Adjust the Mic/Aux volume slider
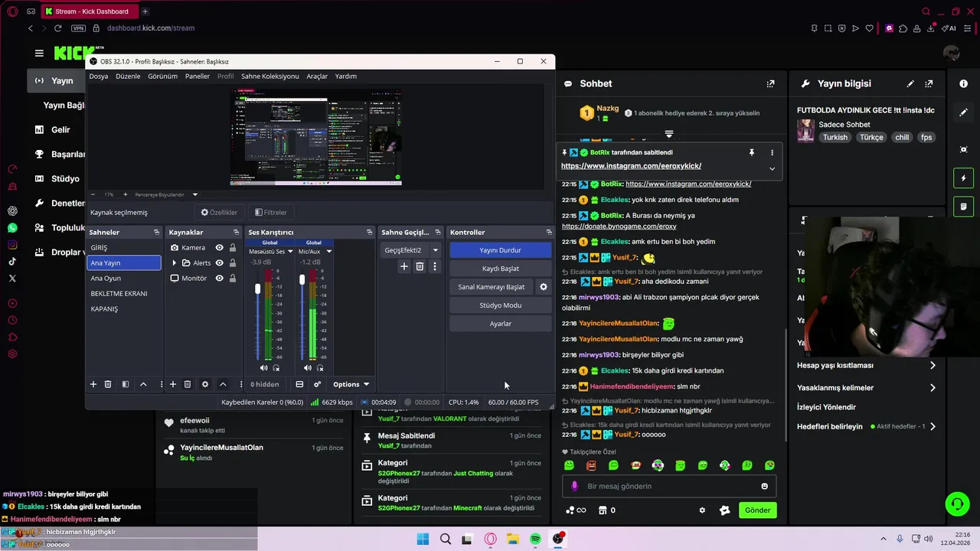 [x=302, y=280]
